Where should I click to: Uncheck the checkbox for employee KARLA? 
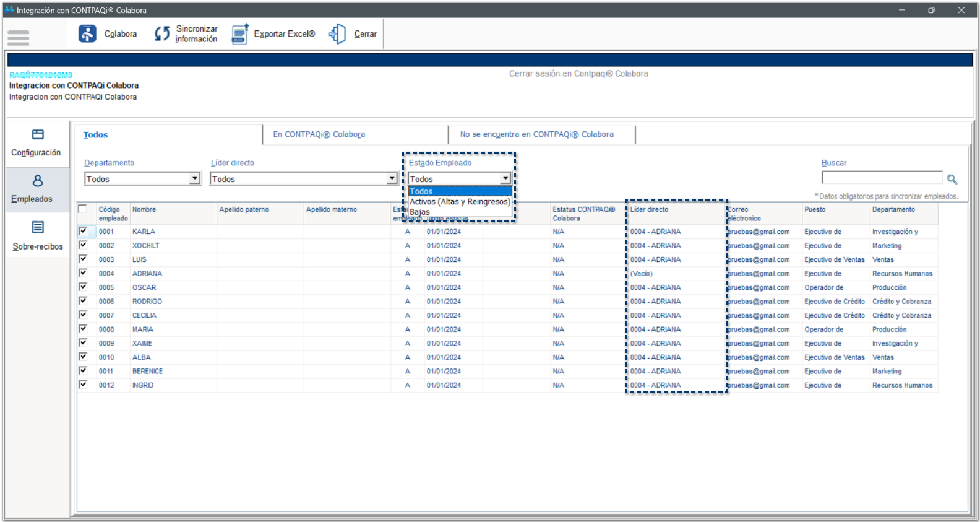tap(83, 231)
